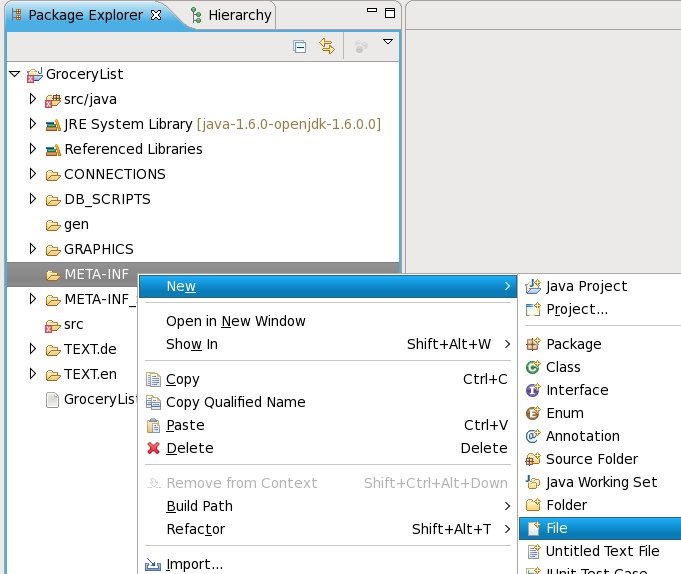Select the CONNECTIONS folder

(114, 174)
